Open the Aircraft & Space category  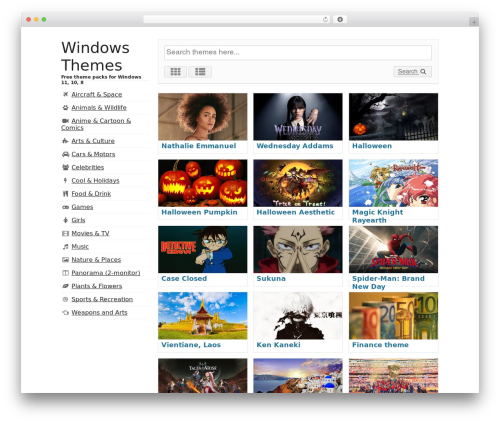[97, 94]
